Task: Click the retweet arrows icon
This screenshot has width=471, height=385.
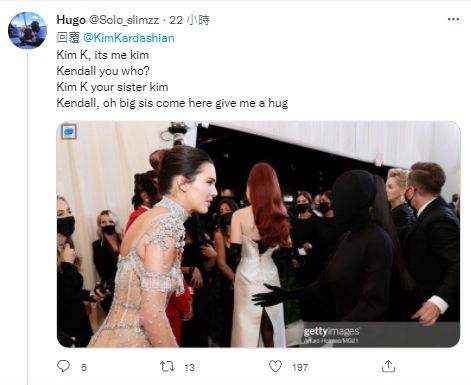Action: 167,367
